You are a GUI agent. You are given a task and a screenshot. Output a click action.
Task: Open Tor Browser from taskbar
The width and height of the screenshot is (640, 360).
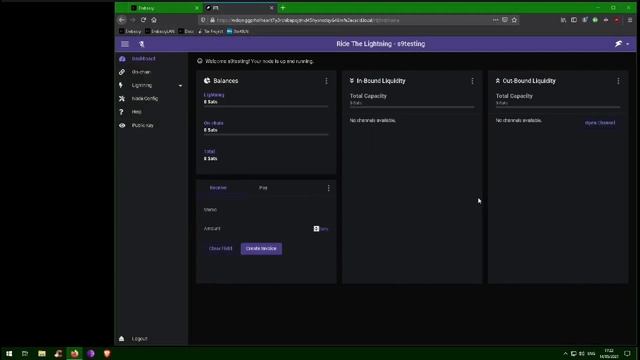click(x=91, y=353)
